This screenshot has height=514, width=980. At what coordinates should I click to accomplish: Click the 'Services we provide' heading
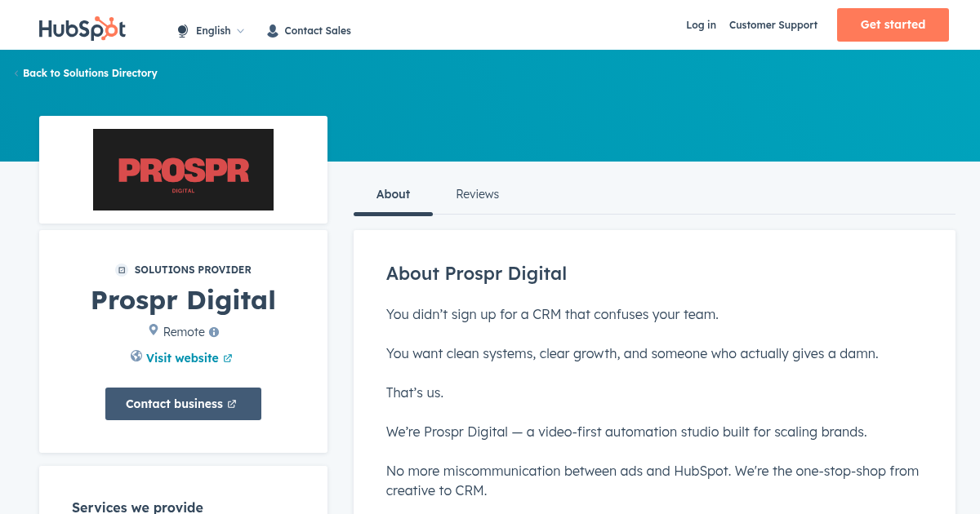tap(137, 507)
